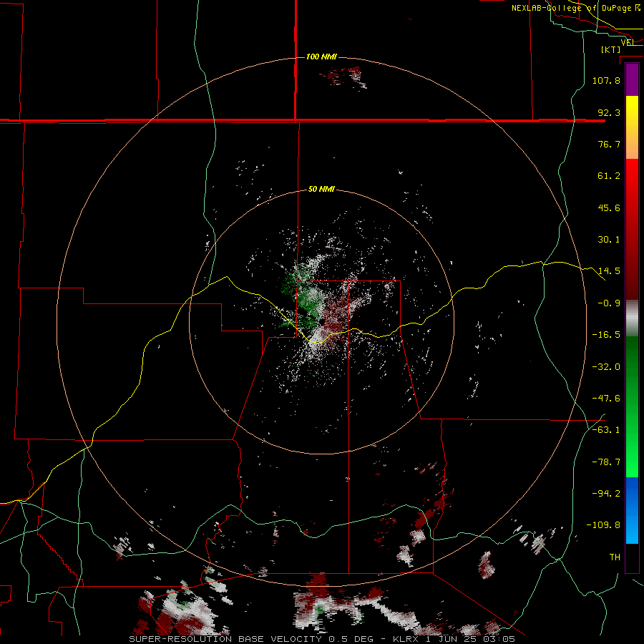Click the [KT] units label
The width and height of the screenshot is (644, 644).
[x=611, y=49]
